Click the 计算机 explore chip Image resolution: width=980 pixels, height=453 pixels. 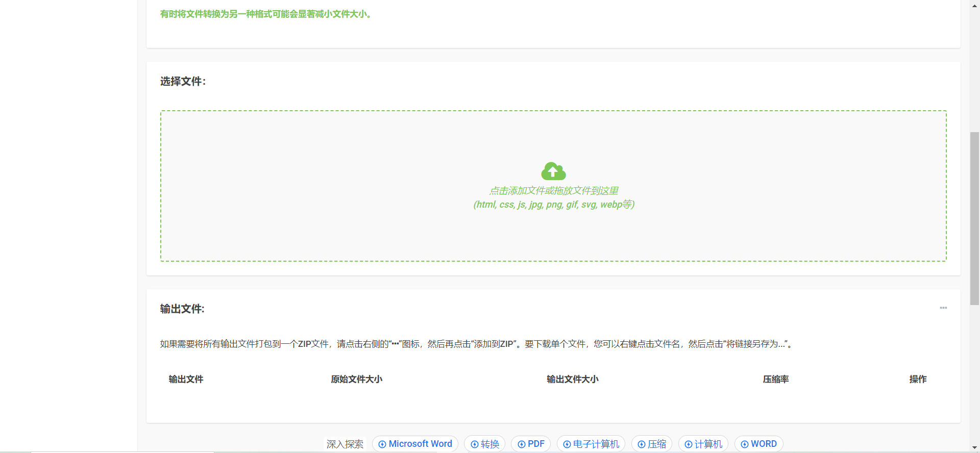point(703,444)
